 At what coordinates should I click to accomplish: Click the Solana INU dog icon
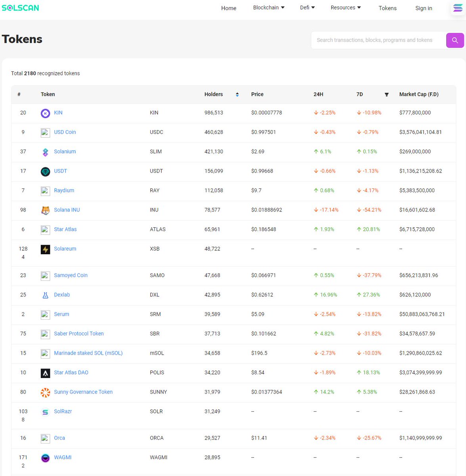coord(46,210)
